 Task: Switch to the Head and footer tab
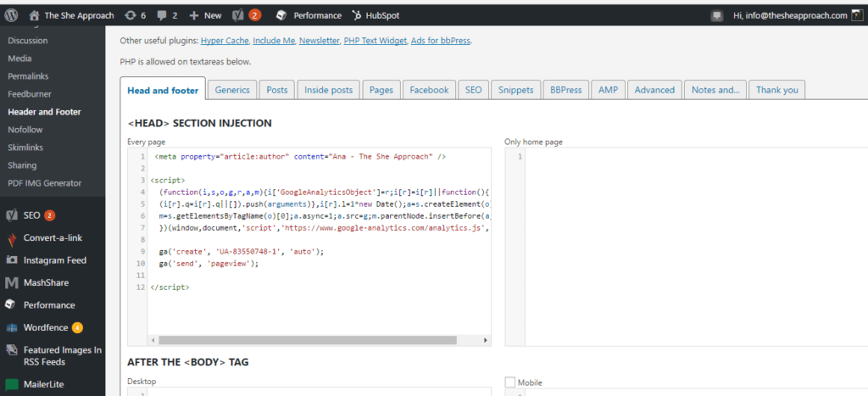(163, 90)
